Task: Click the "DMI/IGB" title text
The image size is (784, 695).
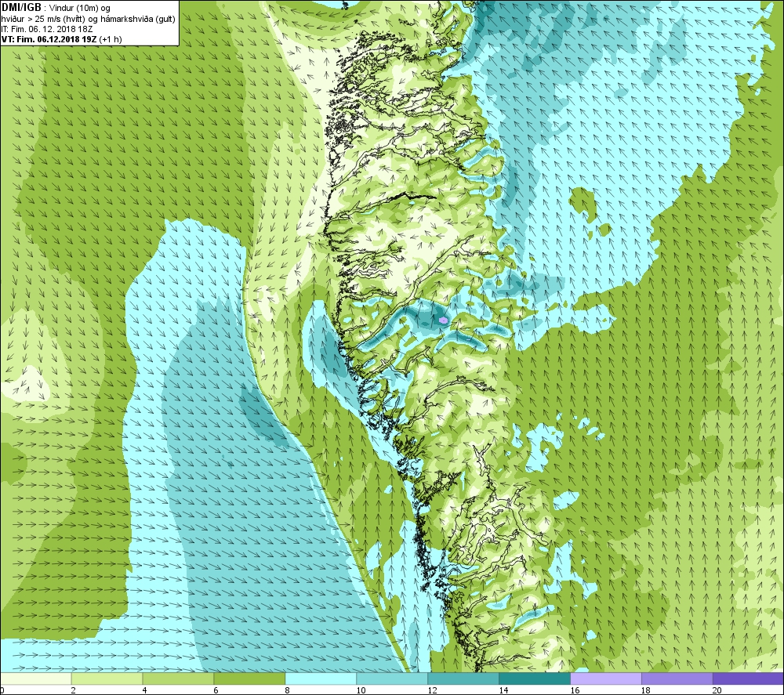Action: coord(21,8)
